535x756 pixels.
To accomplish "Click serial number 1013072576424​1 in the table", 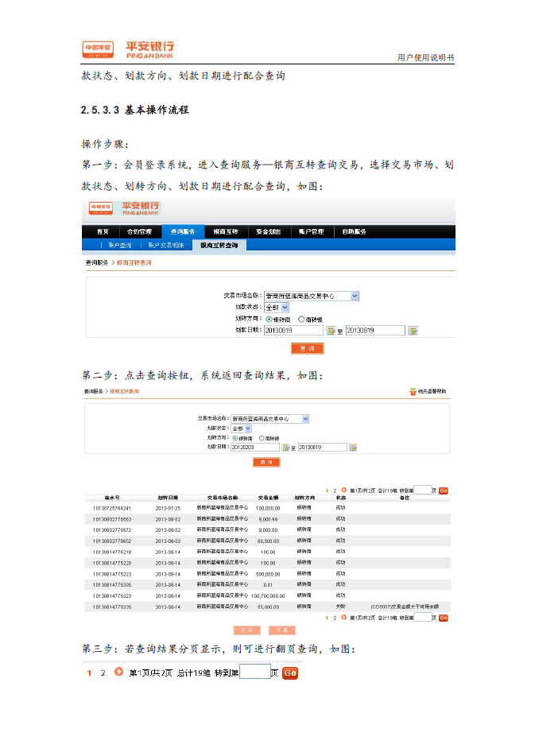I will click(112, 508).
